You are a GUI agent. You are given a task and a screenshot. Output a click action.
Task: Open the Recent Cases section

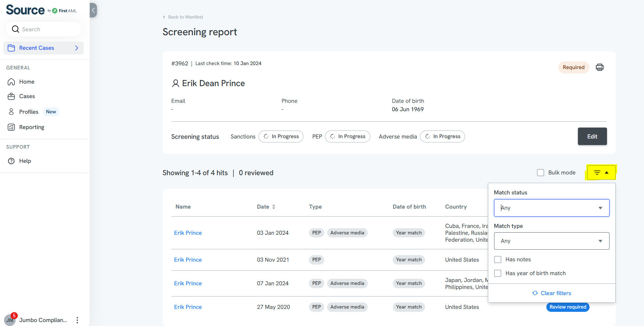[x=44, y=48]
